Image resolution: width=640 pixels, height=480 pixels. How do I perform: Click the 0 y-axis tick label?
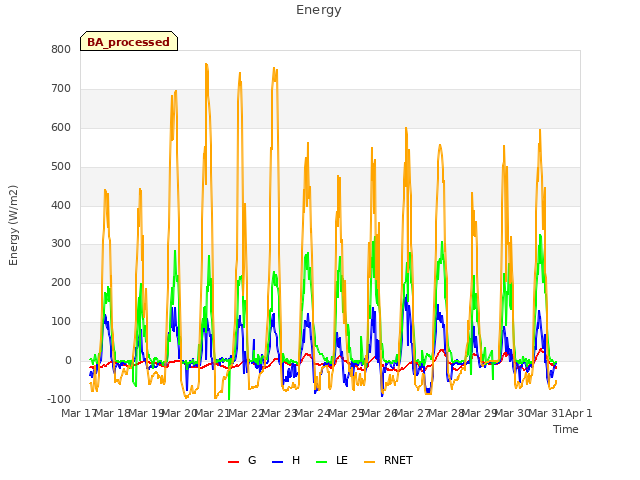(x=68, y=361)
